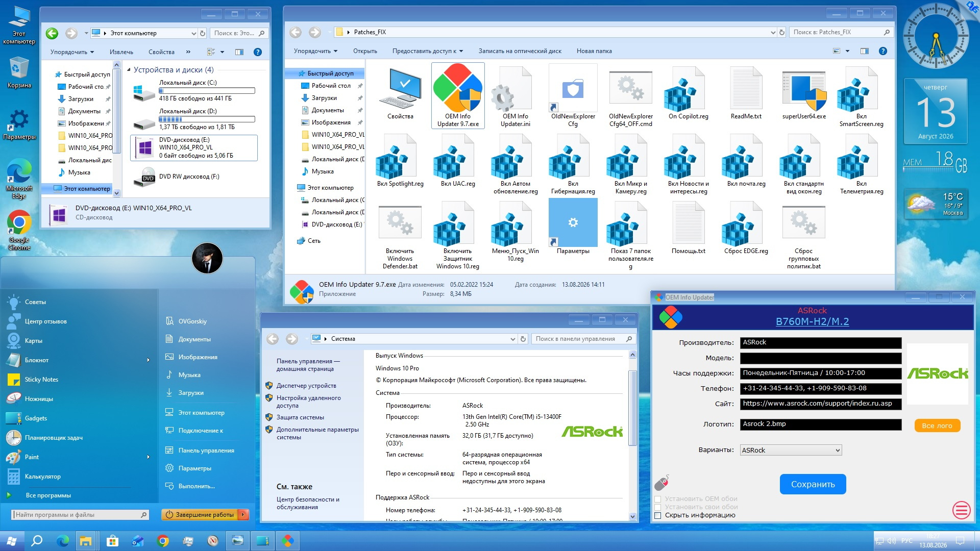Expand the Блокнот submenu arrow
The width and height of the screenshot is (980, 551).
click(149, 360)
